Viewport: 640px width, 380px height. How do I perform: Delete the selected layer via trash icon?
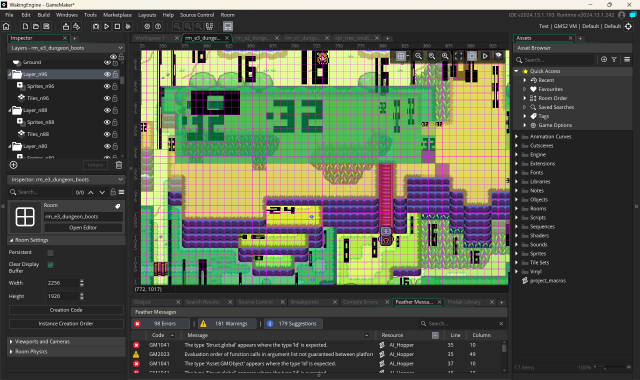tap(119, 165)
